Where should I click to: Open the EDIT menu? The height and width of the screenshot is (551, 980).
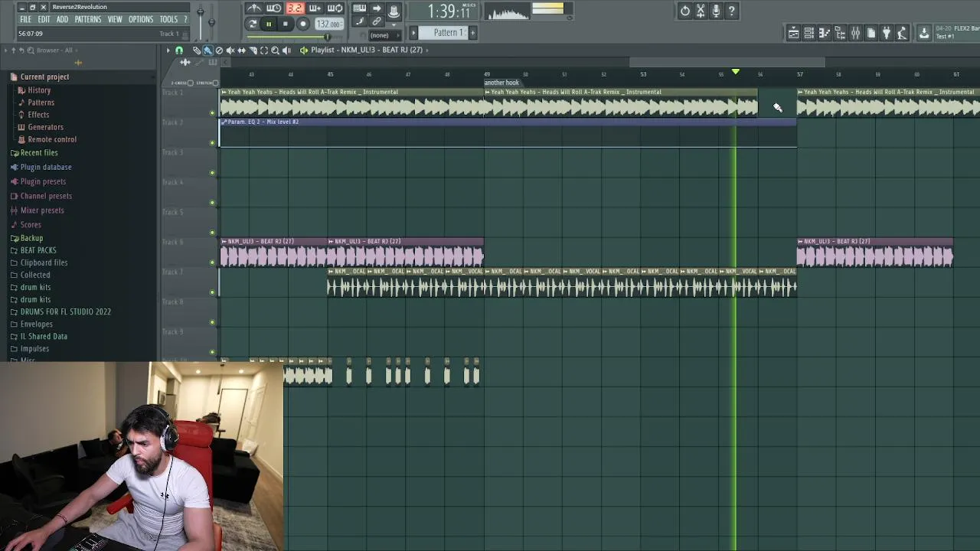[x=44, y=19]
